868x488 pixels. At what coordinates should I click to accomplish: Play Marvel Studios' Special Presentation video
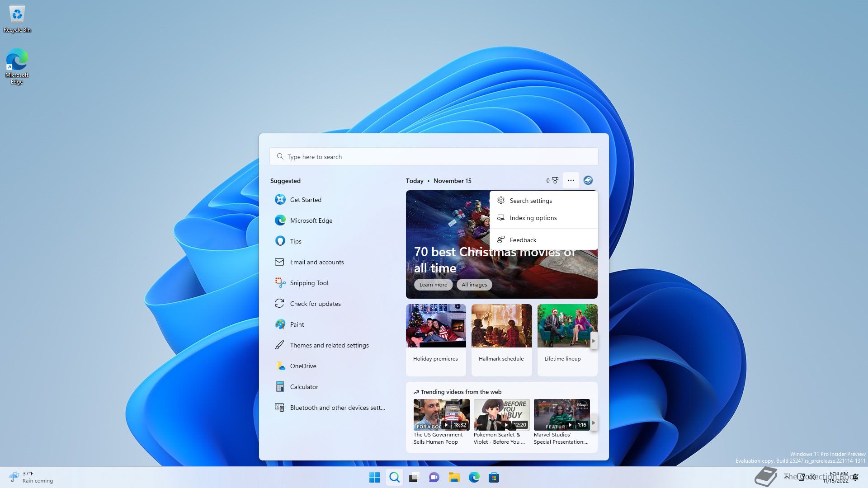coord(561,422)
